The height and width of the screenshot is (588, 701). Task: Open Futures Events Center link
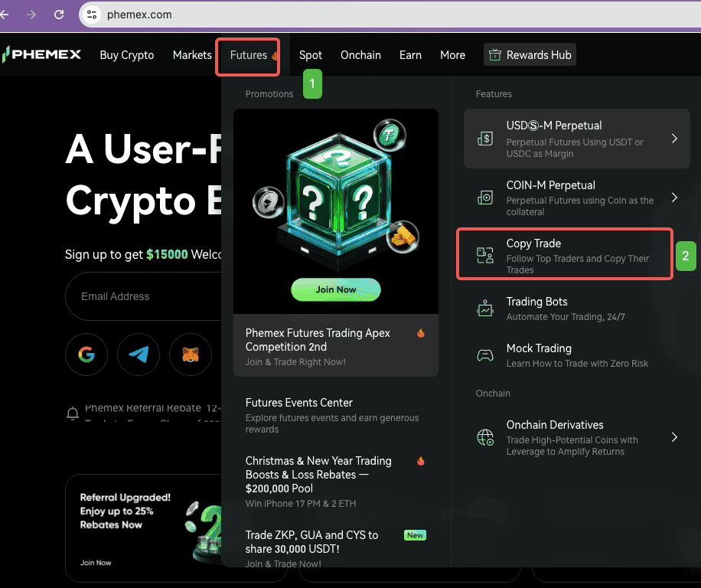299,403
